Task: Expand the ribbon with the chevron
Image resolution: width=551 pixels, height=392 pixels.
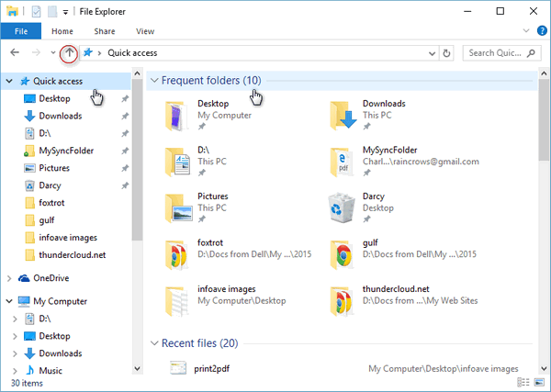Action: (526, 30)
